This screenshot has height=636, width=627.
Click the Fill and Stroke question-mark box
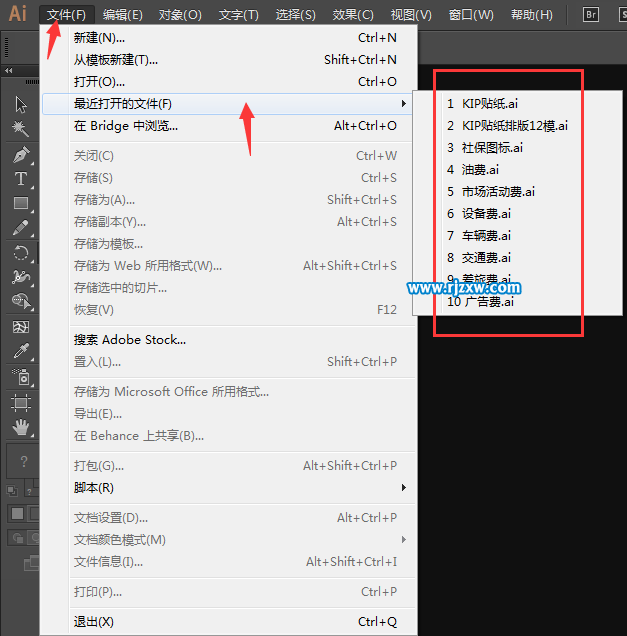(x=24, y=461)
